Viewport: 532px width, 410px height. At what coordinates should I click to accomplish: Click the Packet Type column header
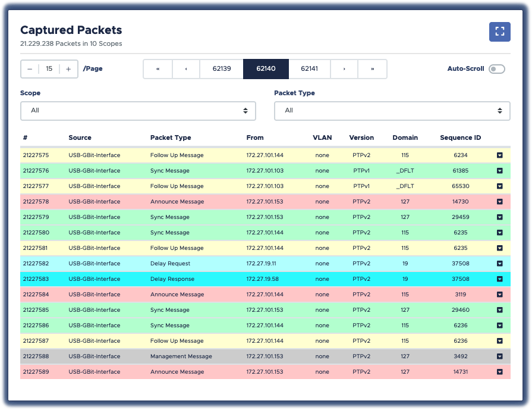tap(171, 137)
